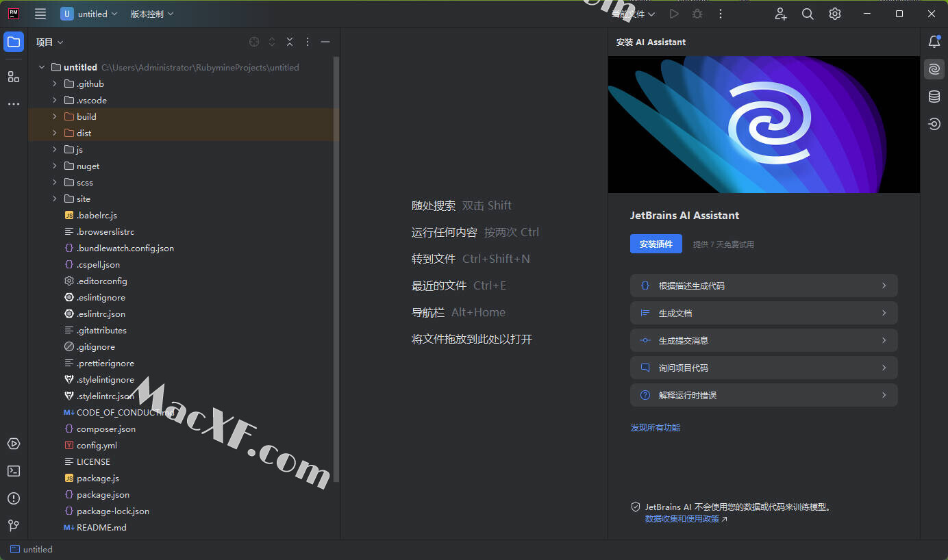948x560 pixels.
Task: Open 数据收集和使用政策 link
Action: (686, 519)
